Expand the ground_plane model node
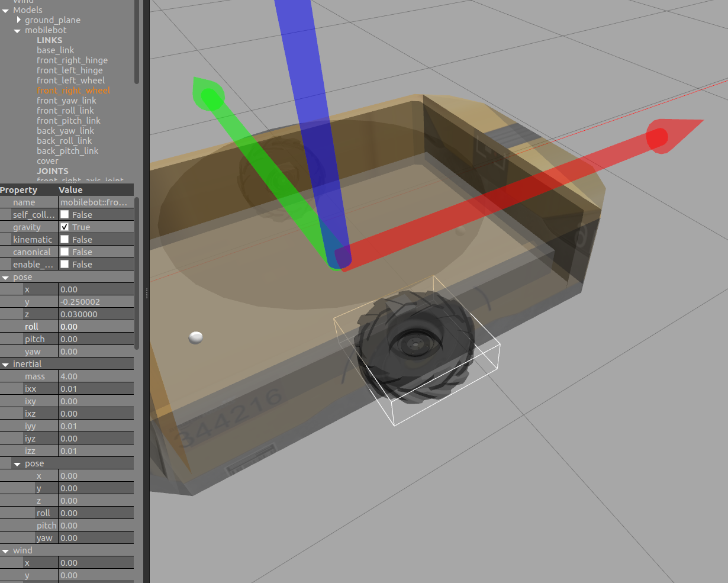 pyautogui.click(x=19, y=20)
